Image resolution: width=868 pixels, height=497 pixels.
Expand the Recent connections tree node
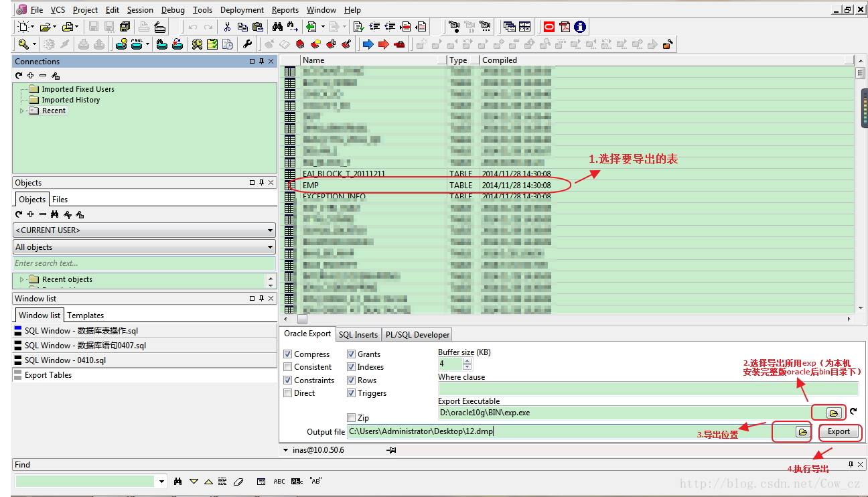click(x=22, y=111)
